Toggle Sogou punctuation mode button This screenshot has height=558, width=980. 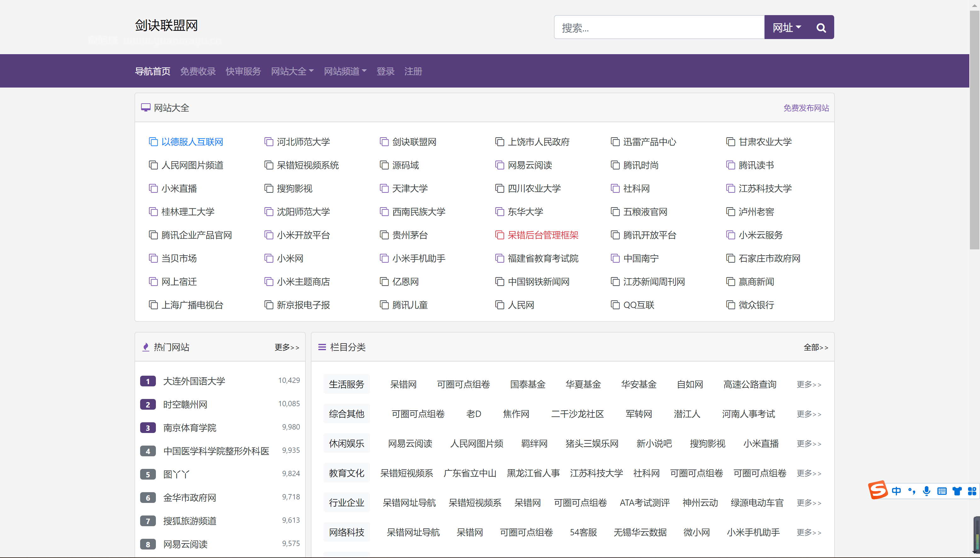pos(912,491)
